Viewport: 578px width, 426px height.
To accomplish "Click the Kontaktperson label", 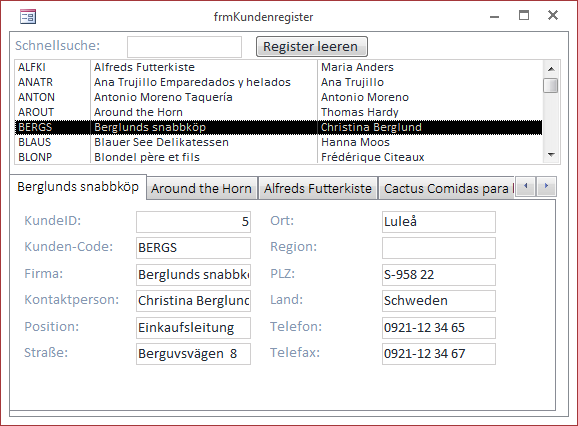I will [72, 300].
